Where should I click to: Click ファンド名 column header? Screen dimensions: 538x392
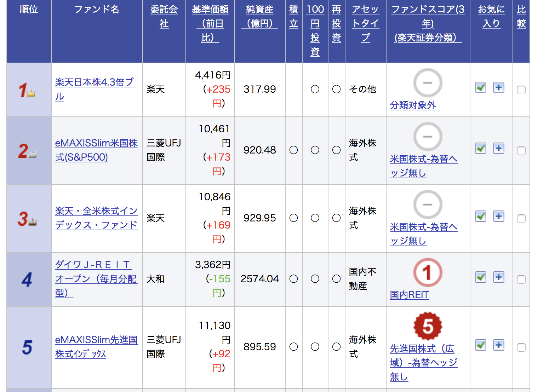[97, 10]
